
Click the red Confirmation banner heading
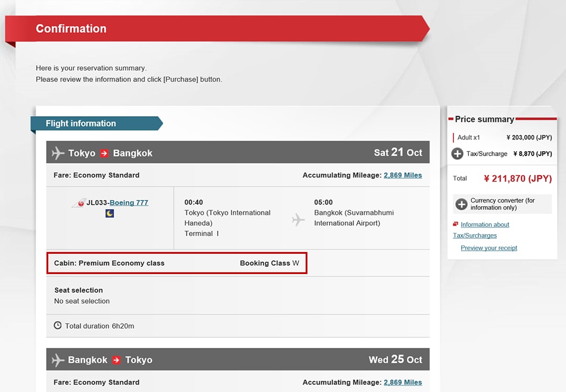click(71, 29)
